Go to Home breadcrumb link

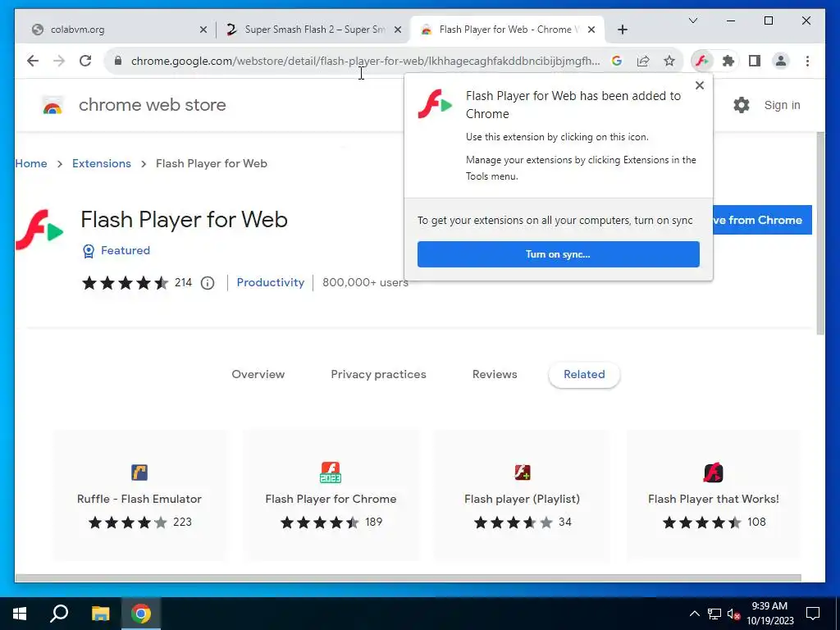click(x=31, y=163)
